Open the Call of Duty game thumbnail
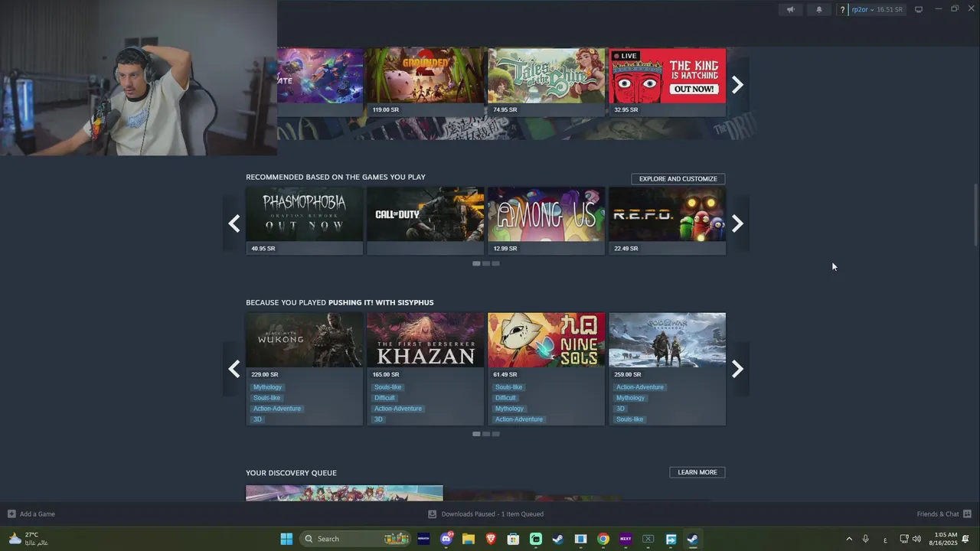Image resolution: width=980 pixels, height=551 pixels. coord(425,214)
